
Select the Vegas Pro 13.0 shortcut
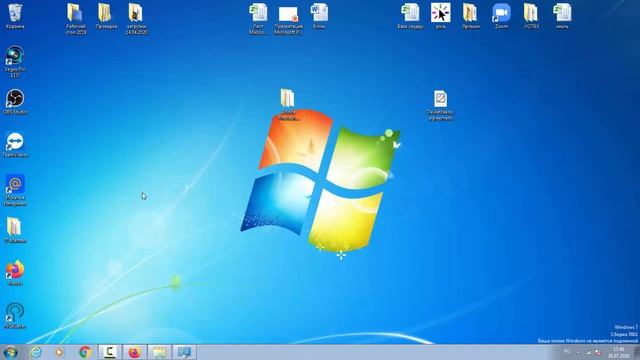[15, 61]
